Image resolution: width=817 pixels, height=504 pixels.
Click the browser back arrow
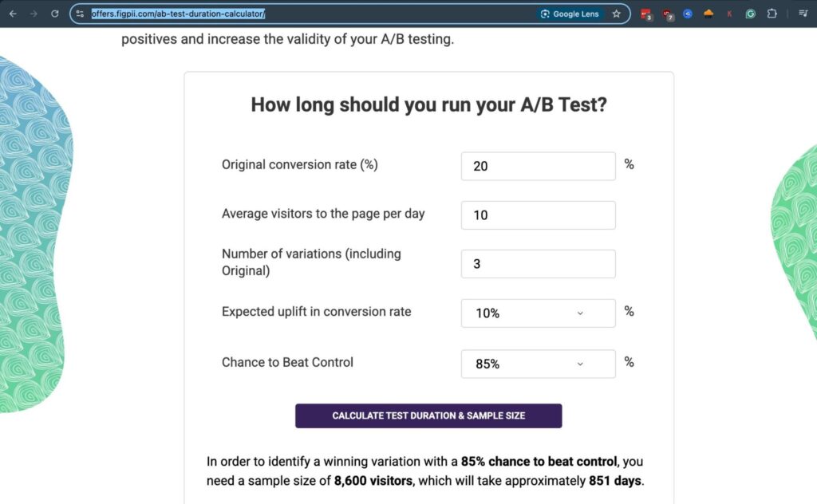[x=14, y=14]
